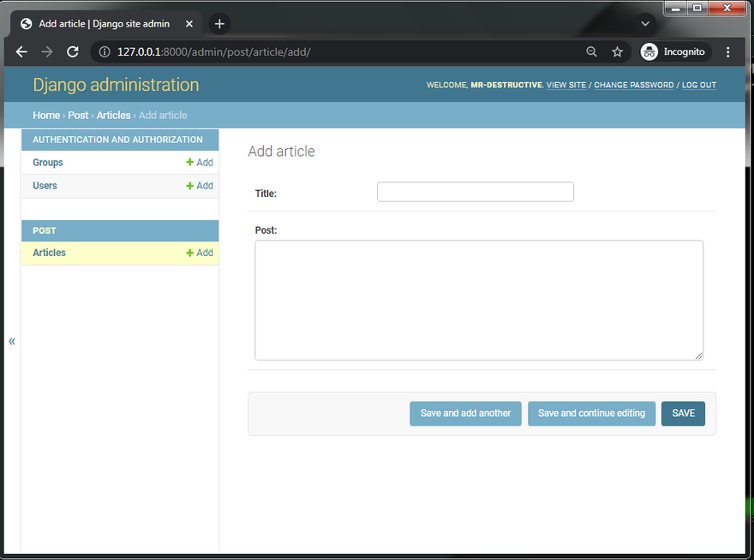The height and width of the screenshot is (560, 754).
Task: Click the zoom magnifier icon in address bar
Action: click(x=591, y=52)
